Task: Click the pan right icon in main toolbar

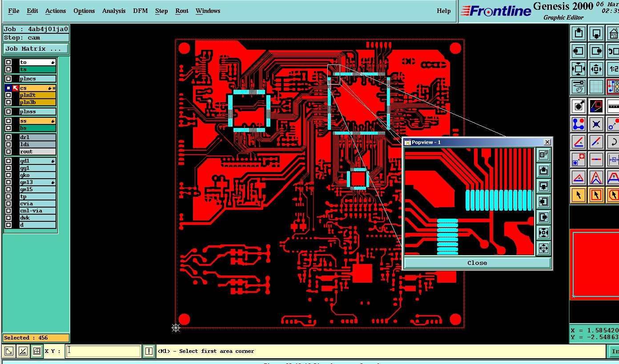Action: (x=596, y=51)
